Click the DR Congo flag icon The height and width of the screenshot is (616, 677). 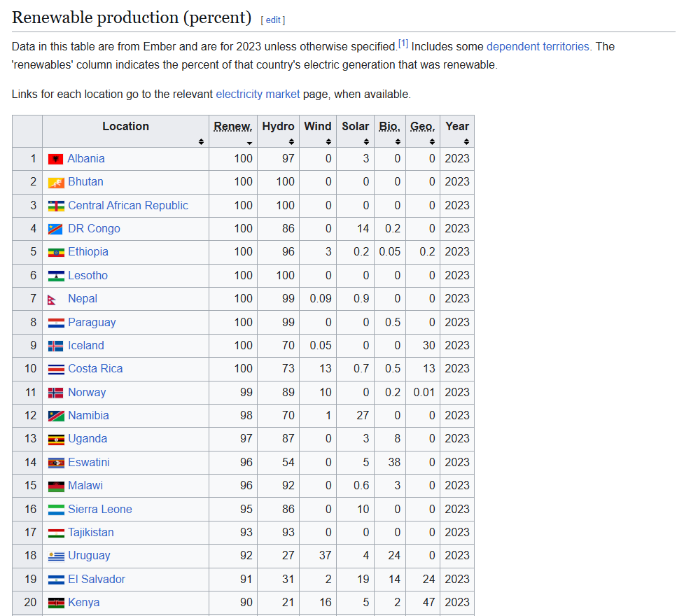(x=56, y=229)
